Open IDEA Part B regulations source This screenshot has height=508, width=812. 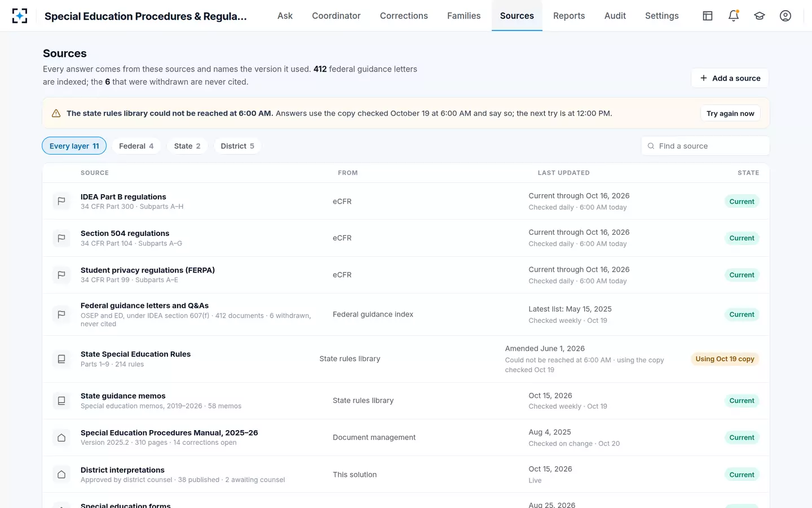(x=123, y=197)
